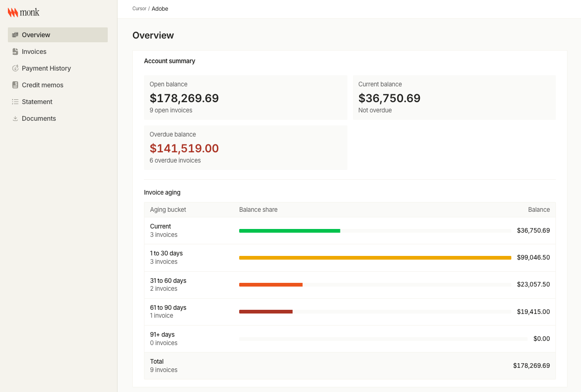Navigate to the Documents section
The image size is (581, 392).
click(58, 118)
